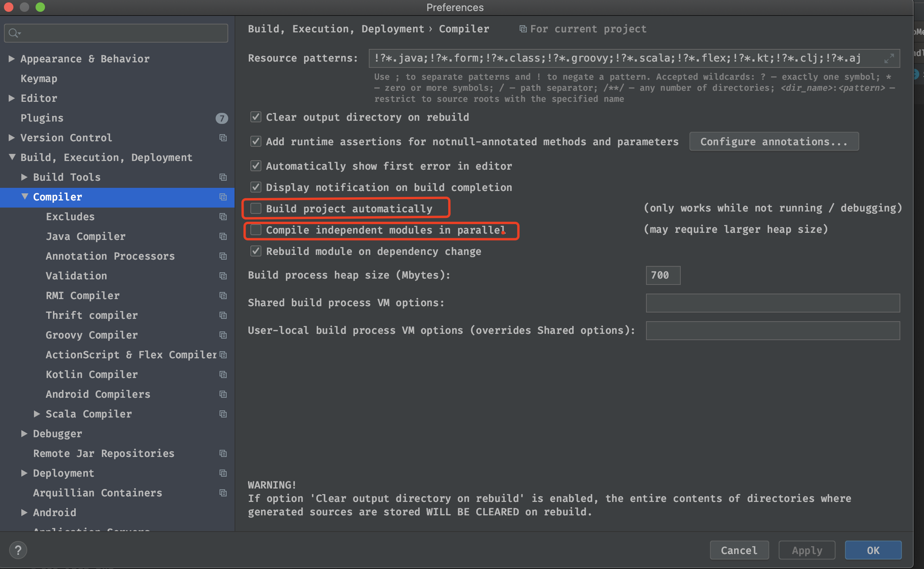The image size is (924, 569).
Task: Enable Compile independent modules in parallel
Action: pyautogui.click(x=256, y=230)
